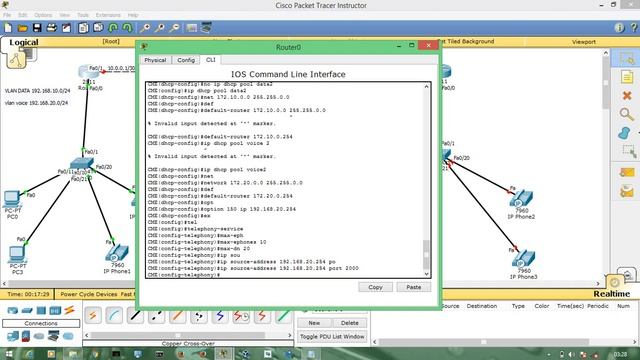Zoom out with the magnifier minus icon

point(174,28)
